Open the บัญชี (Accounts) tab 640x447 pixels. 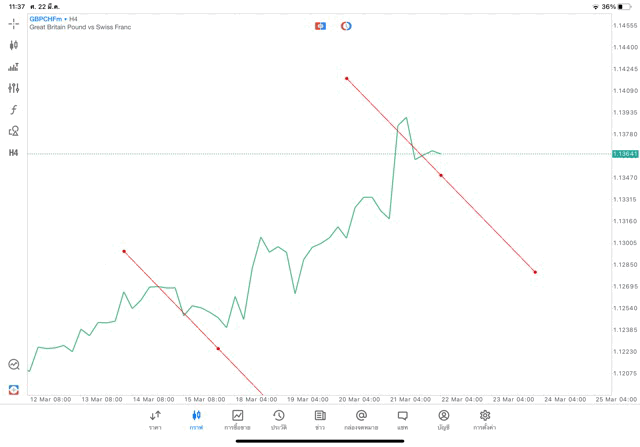pos(443,419)
